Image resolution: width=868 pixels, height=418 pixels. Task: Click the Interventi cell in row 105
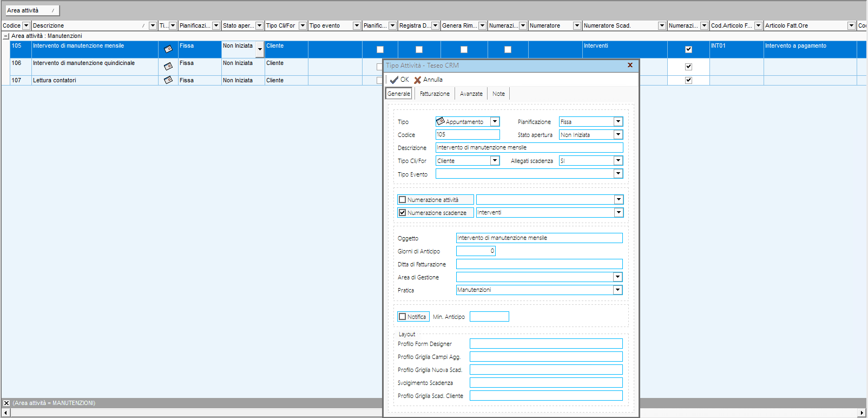(x=624, y=49)
